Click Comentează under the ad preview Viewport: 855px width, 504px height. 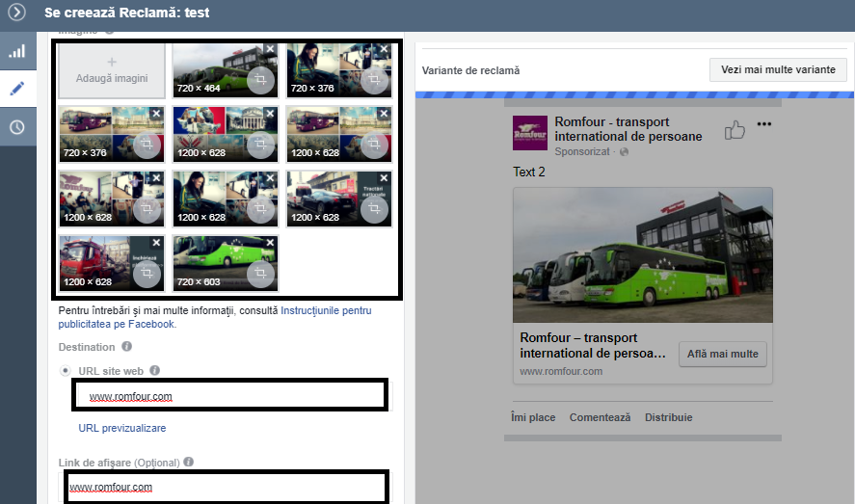(x=600, y=417)
